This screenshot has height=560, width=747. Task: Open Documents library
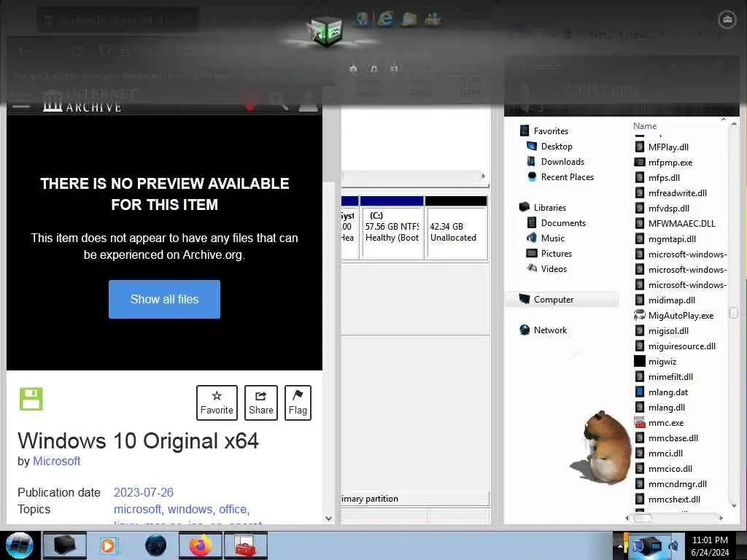(x=562, y=223)
